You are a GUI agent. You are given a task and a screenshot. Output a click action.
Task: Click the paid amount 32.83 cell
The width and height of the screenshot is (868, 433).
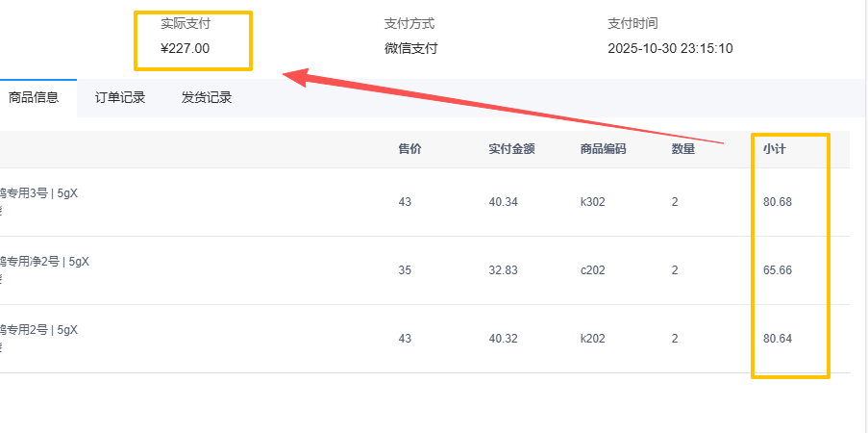click(503, 270)
